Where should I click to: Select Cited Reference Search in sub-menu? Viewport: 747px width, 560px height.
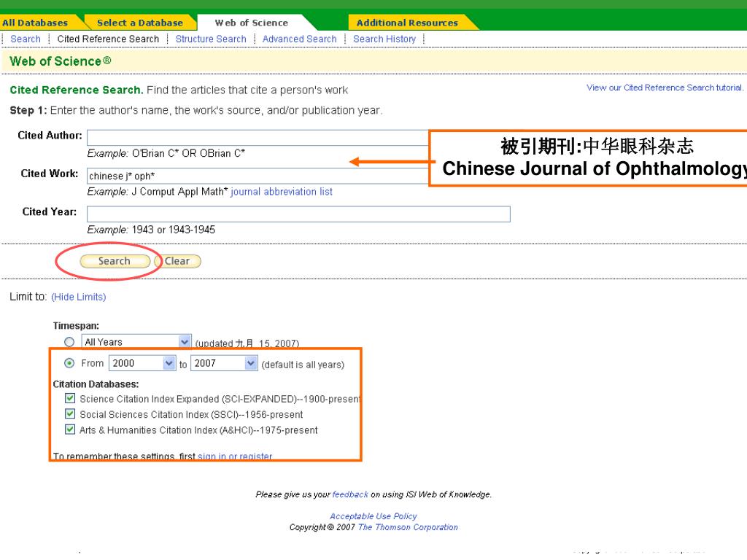(108, 39)
